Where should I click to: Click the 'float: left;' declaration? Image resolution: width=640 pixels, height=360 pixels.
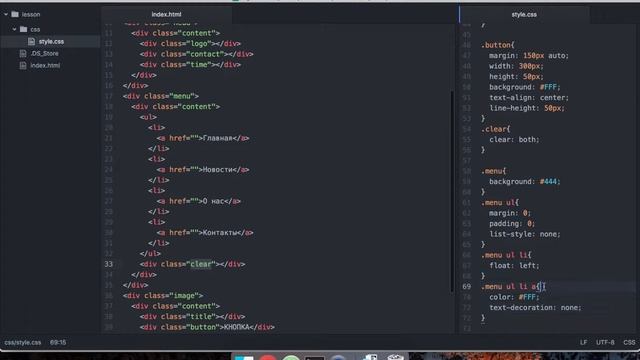click(x=514, y=266)
